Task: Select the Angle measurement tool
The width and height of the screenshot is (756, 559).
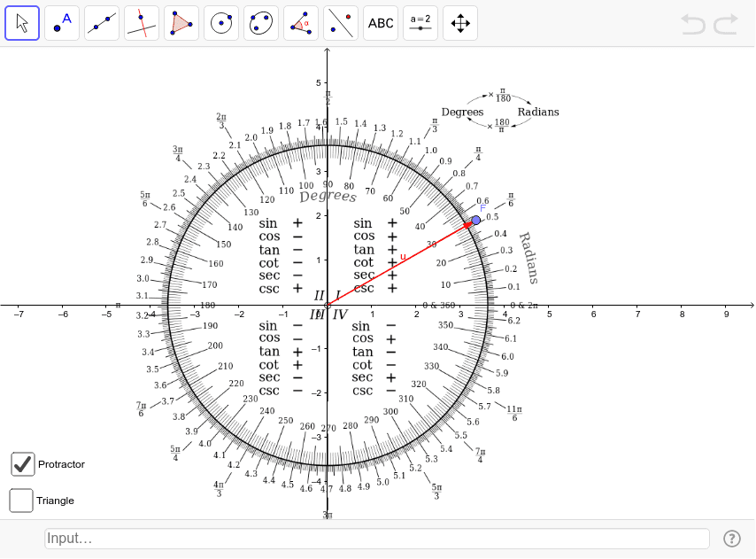Action: [x=300, y=22]
